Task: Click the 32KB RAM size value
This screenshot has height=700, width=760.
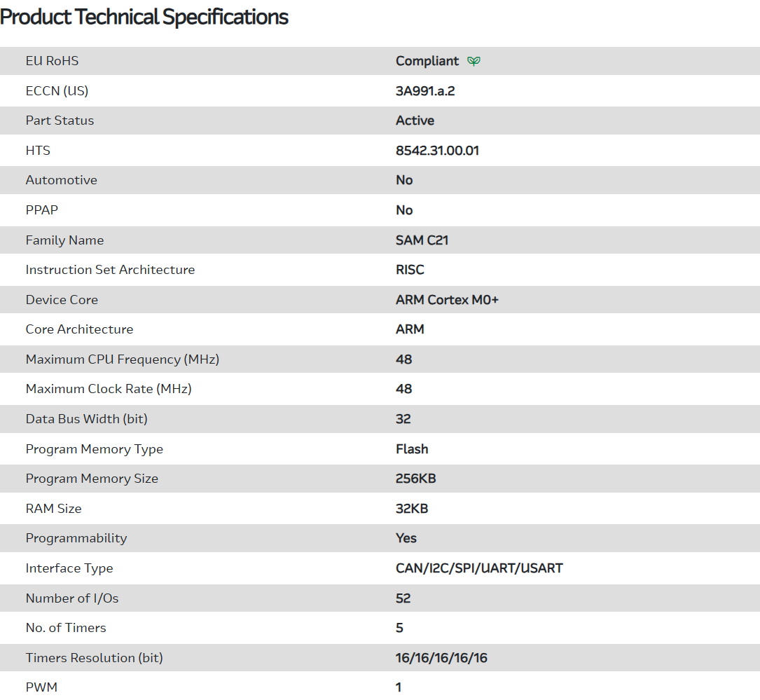Action: (x=412, y=509)
